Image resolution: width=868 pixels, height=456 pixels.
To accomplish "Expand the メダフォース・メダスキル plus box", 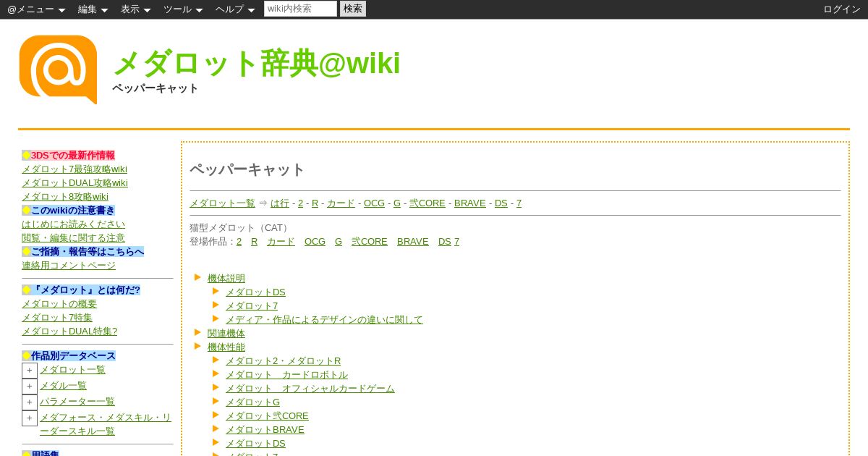I will point(30,418).
